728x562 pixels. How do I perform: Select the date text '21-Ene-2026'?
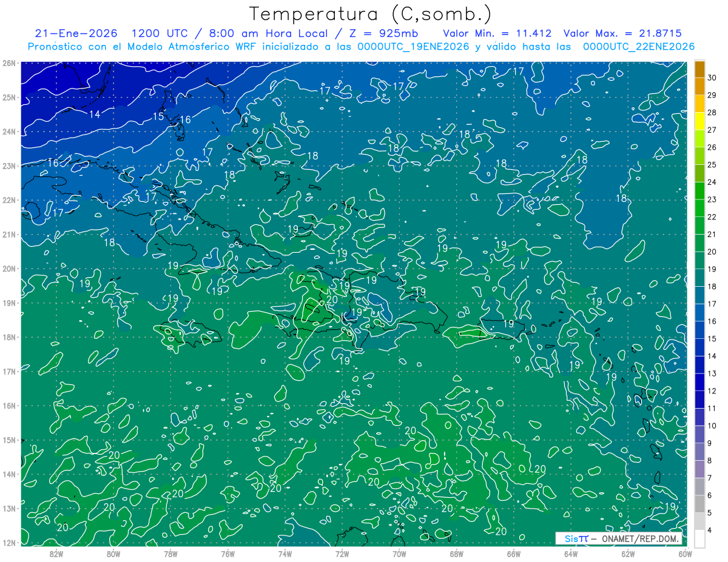pyautogui.click(x=76, y=33)
